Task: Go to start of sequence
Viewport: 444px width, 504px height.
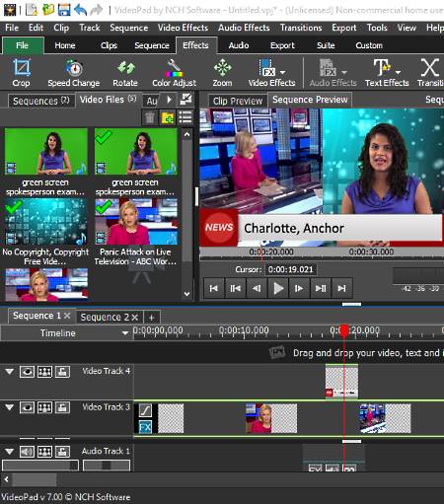Action: click(214, 288)
